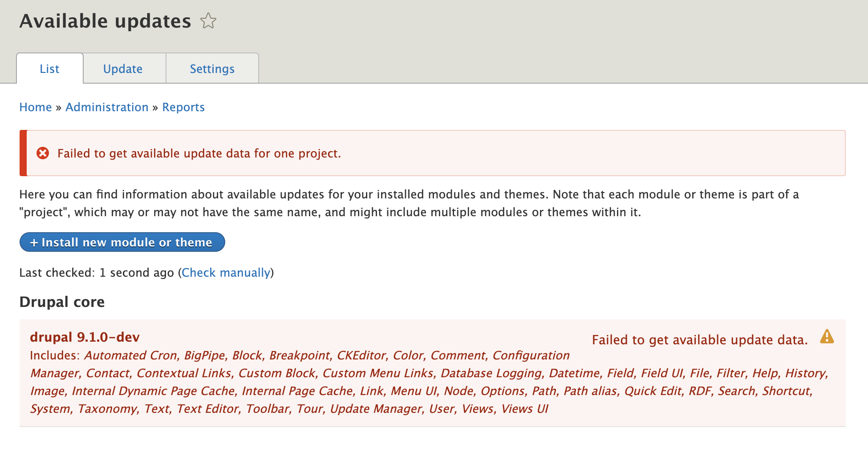The width and height of the screenshot is (868, 476).
Task: Click the drupal 9.1.0-dev project name
Action: pos(85,337)
